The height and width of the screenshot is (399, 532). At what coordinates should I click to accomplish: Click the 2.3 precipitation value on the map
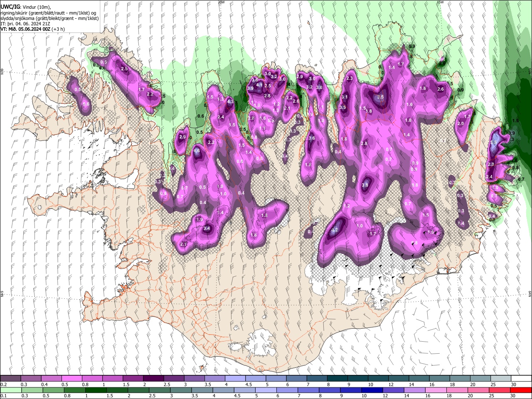(x=350, y=78)
